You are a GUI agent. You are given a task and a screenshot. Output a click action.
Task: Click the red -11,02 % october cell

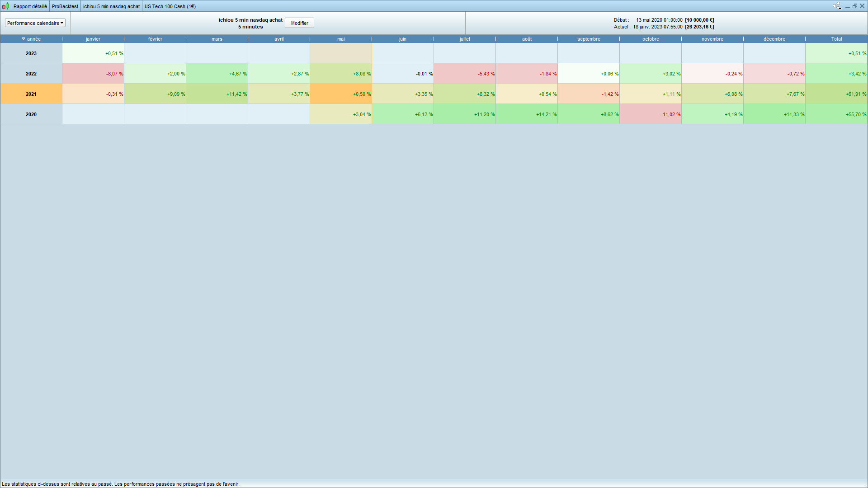click(x=651, y=114)
